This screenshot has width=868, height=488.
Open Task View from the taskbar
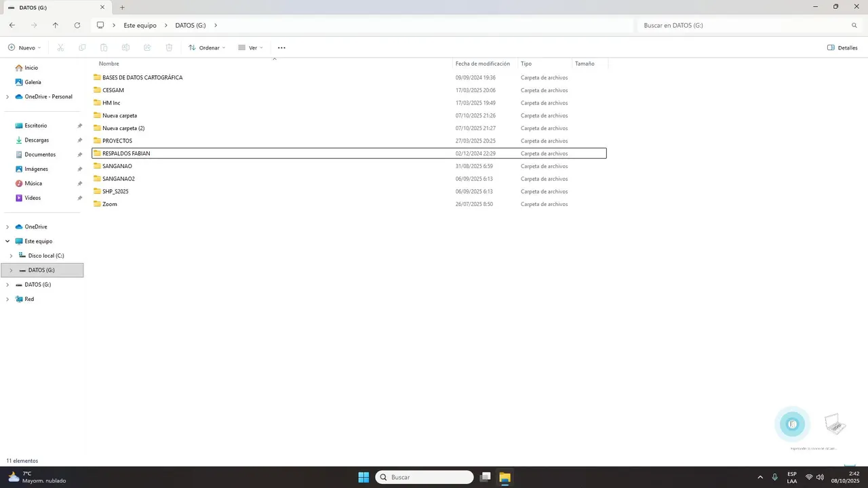tap(485, 477)
